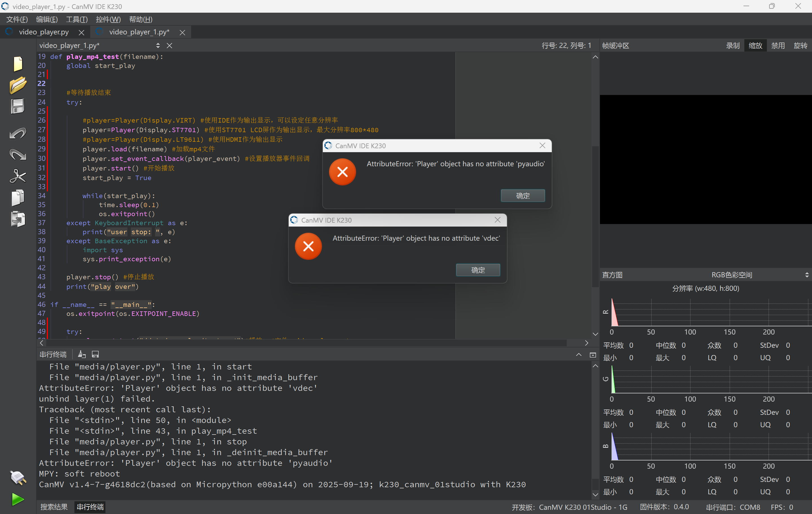Collapse the serial terminal with up chevron
Screen dimensions: 812x514
click(x=579, y=355)
